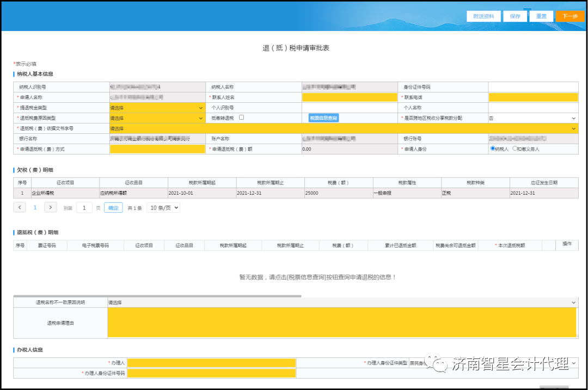Click the 票证号码 column header
588x390 pixels.
(x=47, y=245)
